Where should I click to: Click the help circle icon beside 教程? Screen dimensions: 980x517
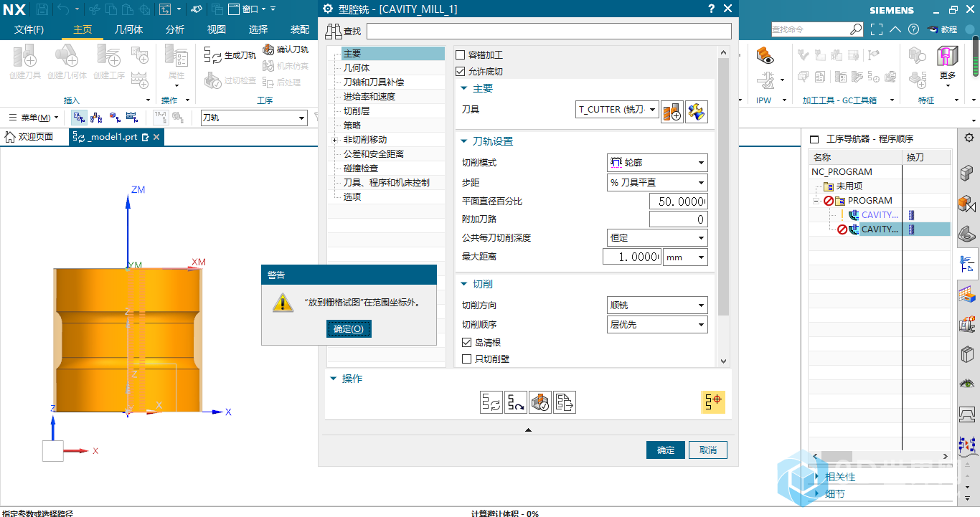(x=913, y=29)
